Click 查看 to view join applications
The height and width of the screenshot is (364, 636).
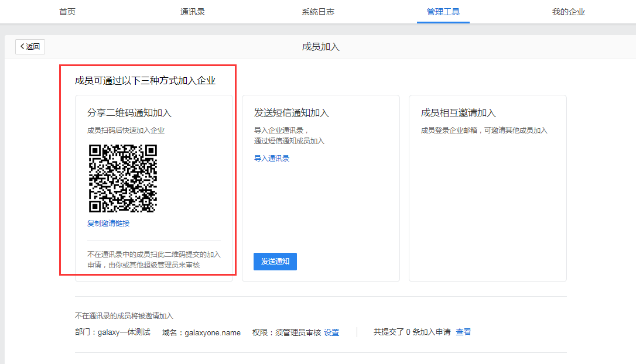[463, 332]
